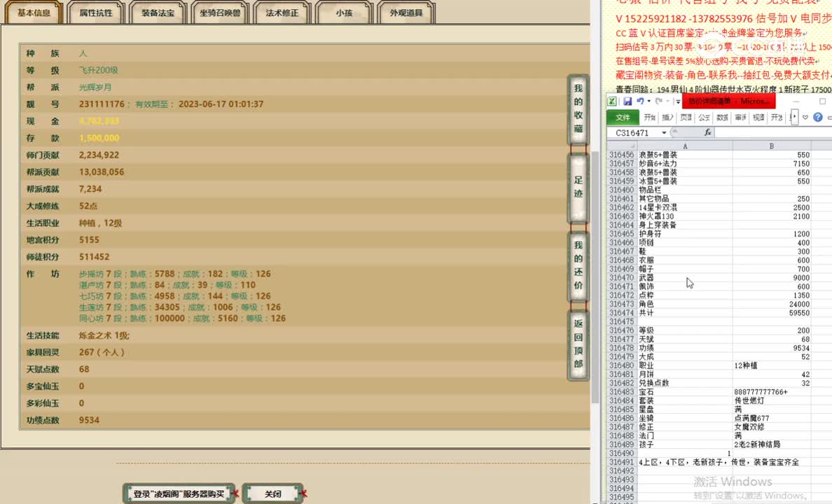Screen dimensions: 832x504
Task: Open the 文件 File tab
Action: 623,117
